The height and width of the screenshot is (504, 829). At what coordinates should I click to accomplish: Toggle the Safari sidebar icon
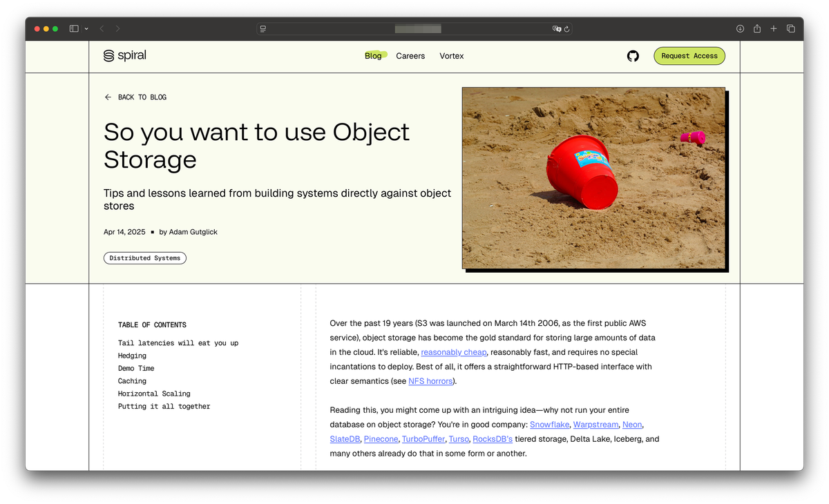point(74,29)
